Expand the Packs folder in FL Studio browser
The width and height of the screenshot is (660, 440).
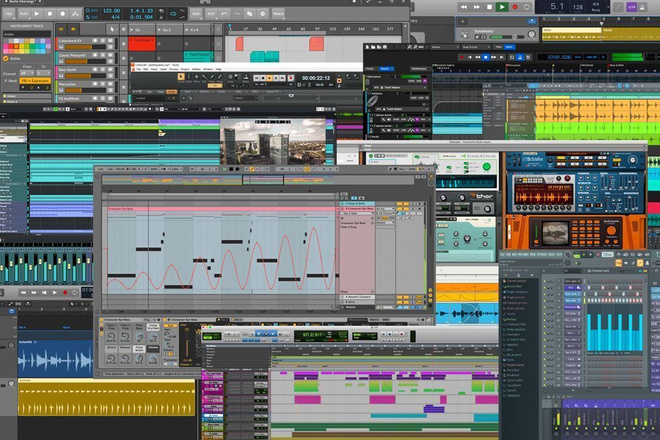tap(510, 360)
